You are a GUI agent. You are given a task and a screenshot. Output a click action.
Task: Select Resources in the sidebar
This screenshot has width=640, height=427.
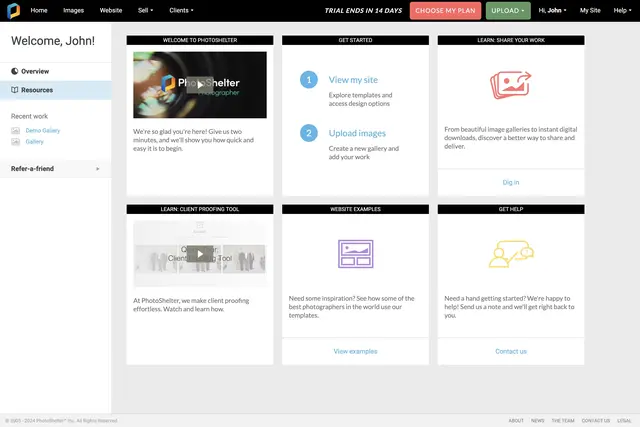click(x=56, y=90)
